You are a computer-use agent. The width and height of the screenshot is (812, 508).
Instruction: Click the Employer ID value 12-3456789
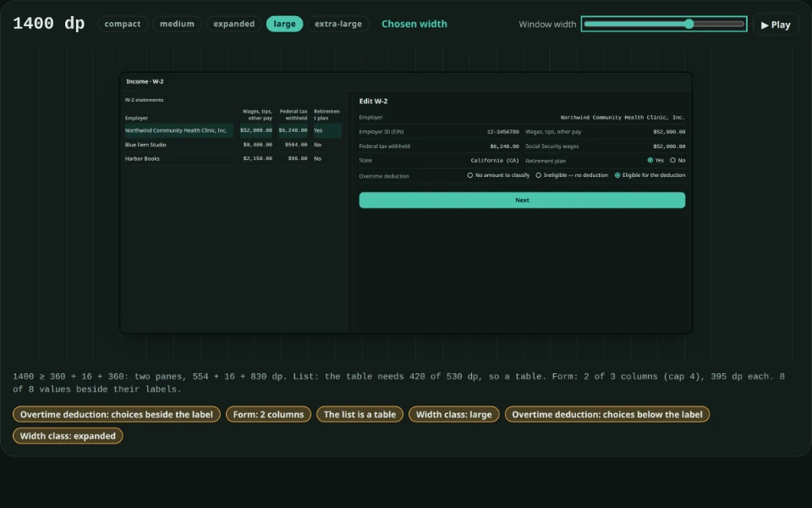pyautogui.click(x=502, y=132)
